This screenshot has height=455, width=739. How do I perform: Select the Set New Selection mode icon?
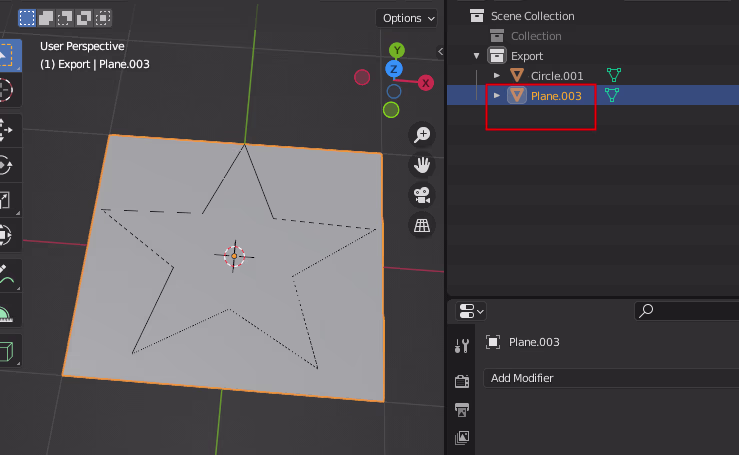coord(27,18)
